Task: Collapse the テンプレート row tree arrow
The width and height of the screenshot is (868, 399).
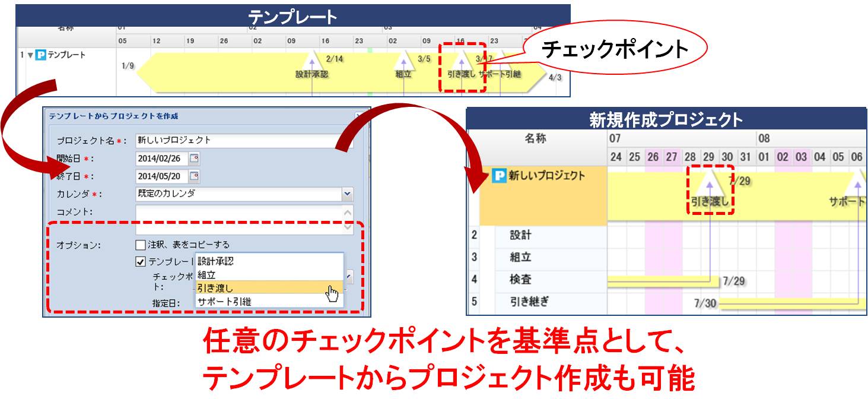Action: pos(30,56)
